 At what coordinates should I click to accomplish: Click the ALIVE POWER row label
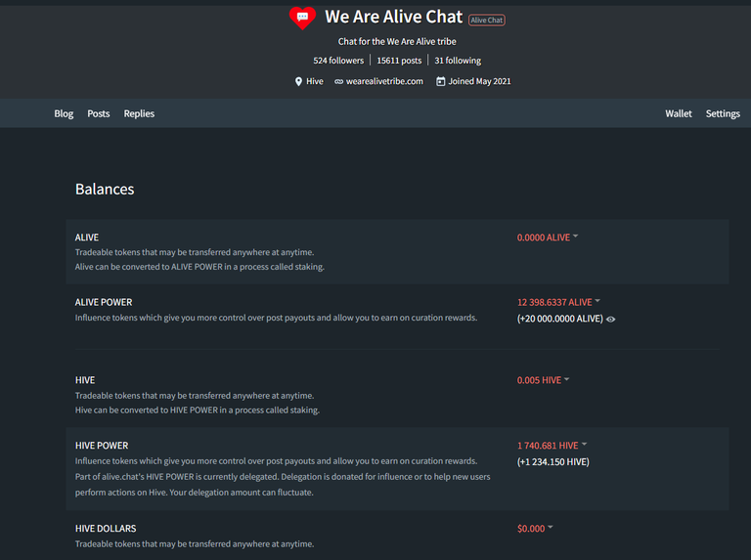104,303
